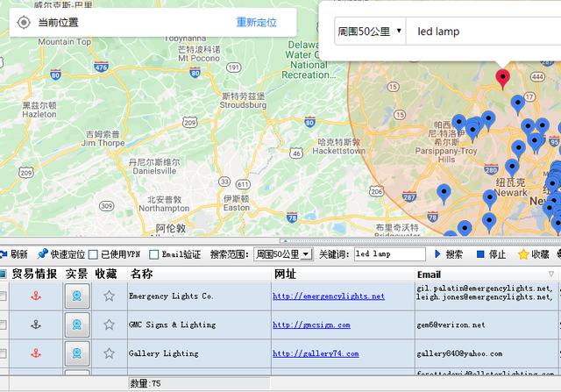The height and width of the screenshot is (392, 561).
Task: Click the 收藏 star toolbar button
Action: (x=534, y=254)
